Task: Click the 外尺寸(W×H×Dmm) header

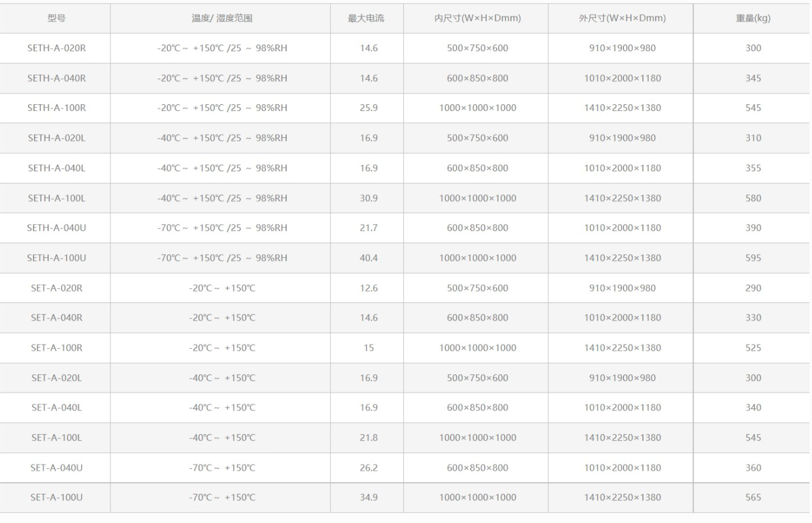Action: click(622, 18)
